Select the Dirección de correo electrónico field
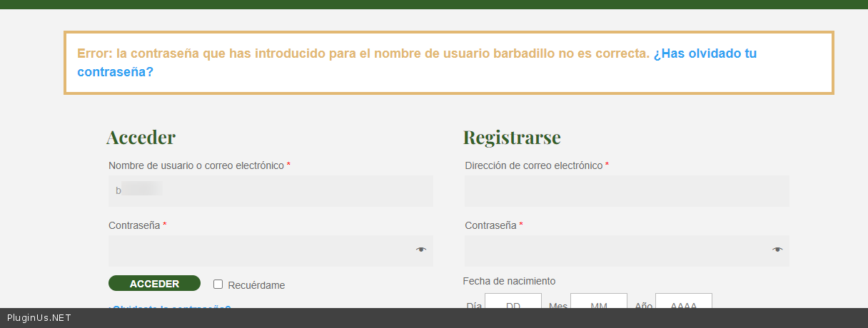Image resolution: width=868 pixels, height=328 pixels. click(x=627, y=191)
